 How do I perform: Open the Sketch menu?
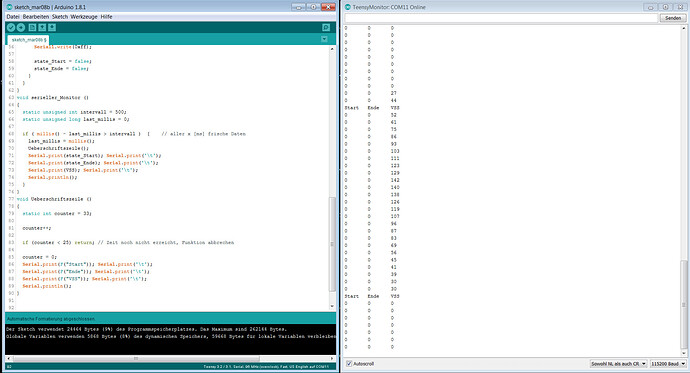coord(60,17)
